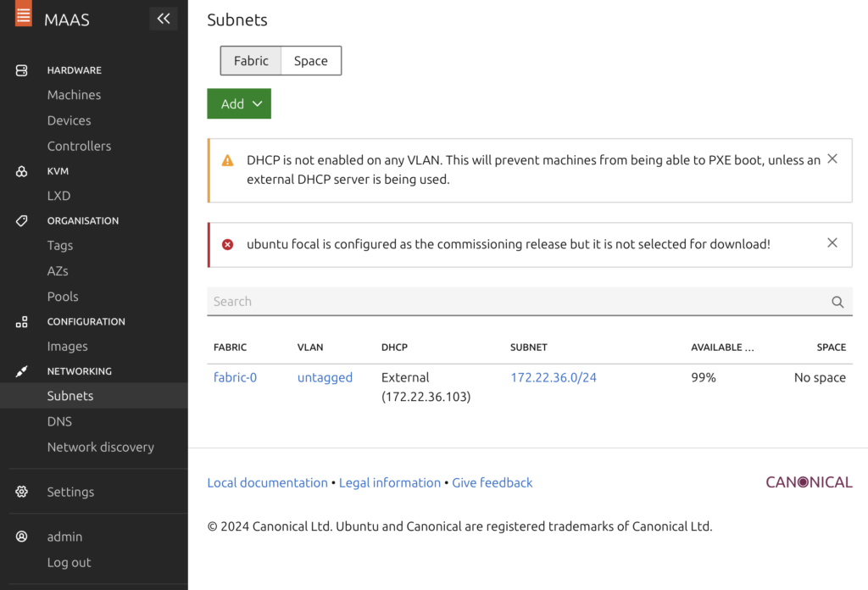Open the fabric-0 link

pos(236,377)
